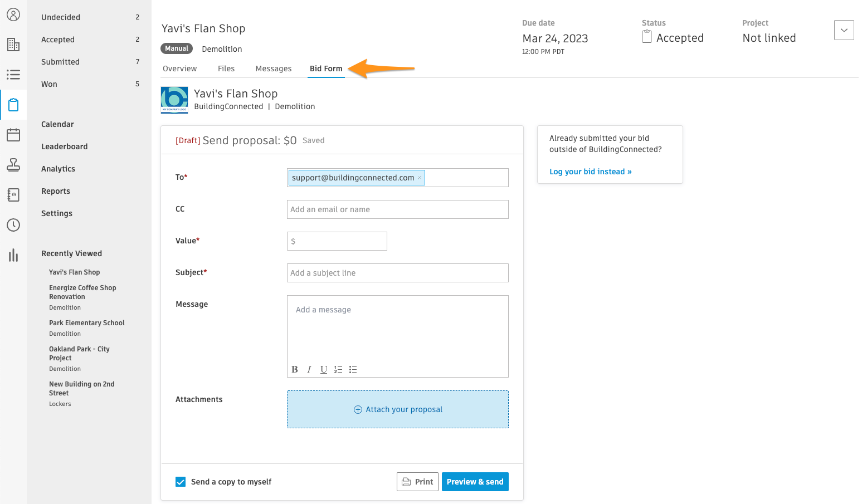Switch to the Files tab
The image size is (867, 504).
pos(226,68)
